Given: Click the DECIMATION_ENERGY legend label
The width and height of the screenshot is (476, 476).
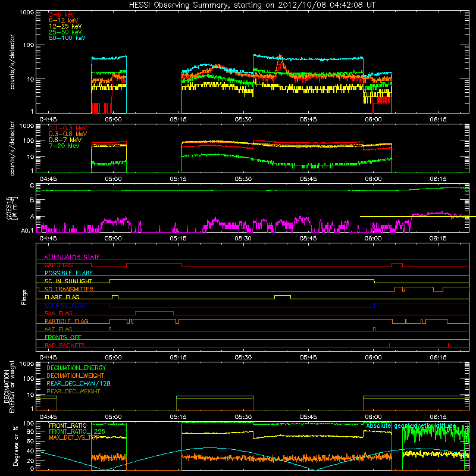Looking at the screenshot, I should [x=76, y=368].
